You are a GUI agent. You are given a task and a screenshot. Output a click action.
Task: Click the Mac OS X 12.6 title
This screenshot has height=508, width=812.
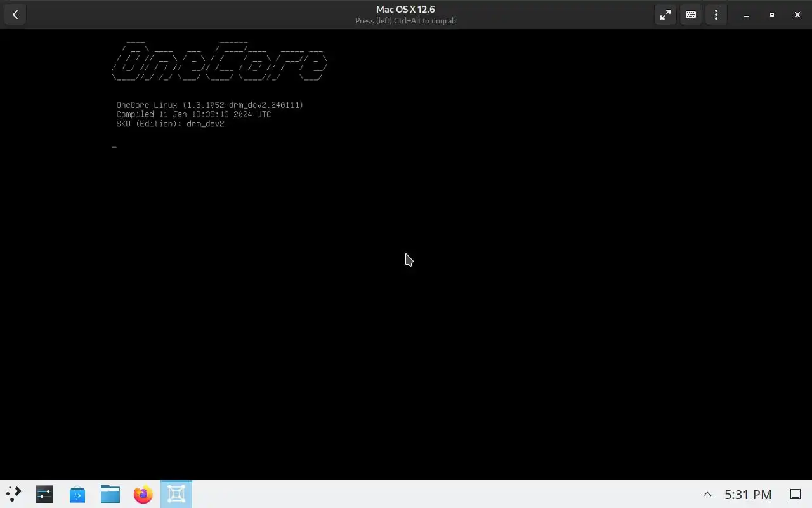click(405, 10)
